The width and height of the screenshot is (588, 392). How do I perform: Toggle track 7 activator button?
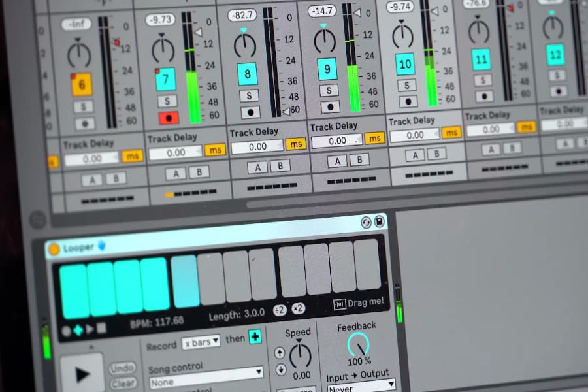click(165, 79)
